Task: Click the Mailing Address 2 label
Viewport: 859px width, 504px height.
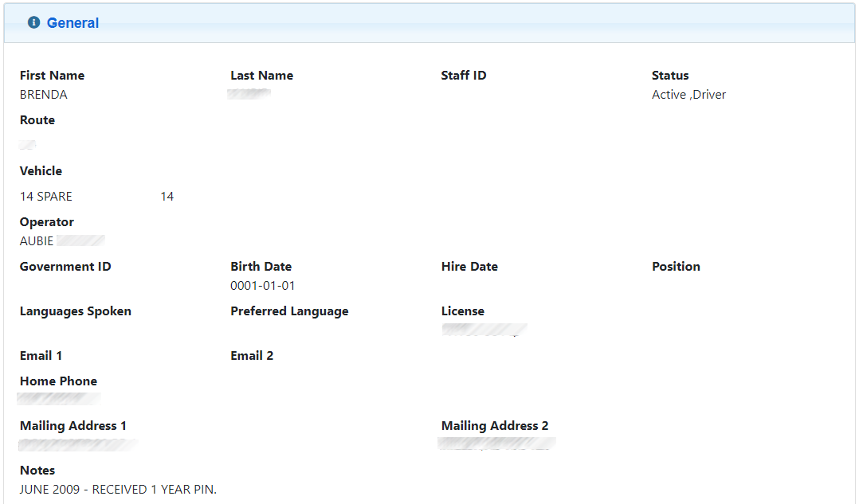Action: [x=494, y=426]
